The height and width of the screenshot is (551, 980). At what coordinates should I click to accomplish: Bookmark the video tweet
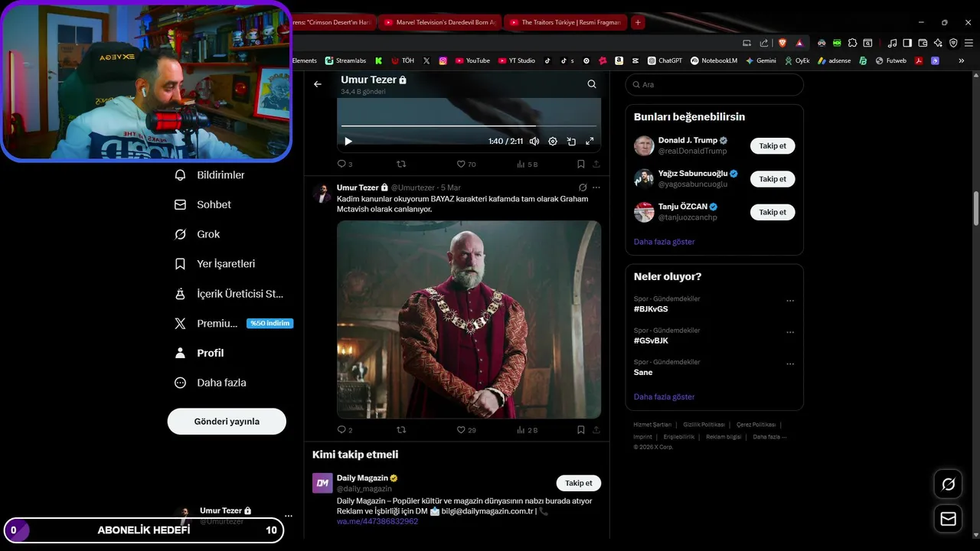point(581,164)
